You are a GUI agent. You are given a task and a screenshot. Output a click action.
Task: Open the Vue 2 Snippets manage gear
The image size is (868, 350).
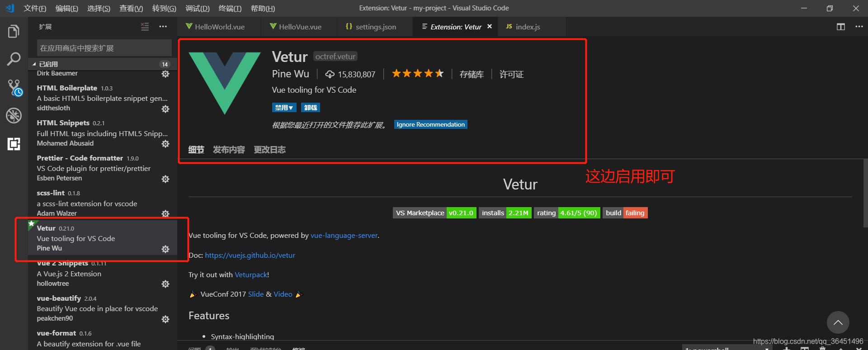(x=165, y=284)
